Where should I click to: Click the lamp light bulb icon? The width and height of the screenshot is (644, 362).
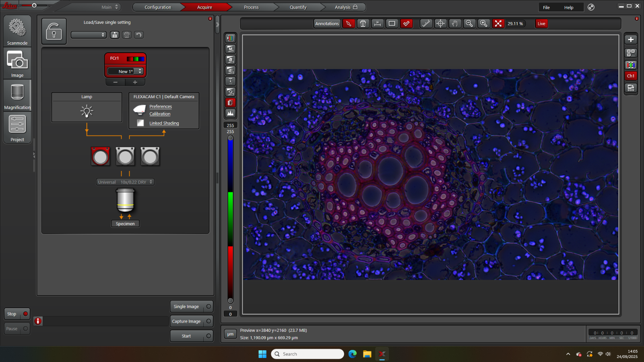(87, 111)
